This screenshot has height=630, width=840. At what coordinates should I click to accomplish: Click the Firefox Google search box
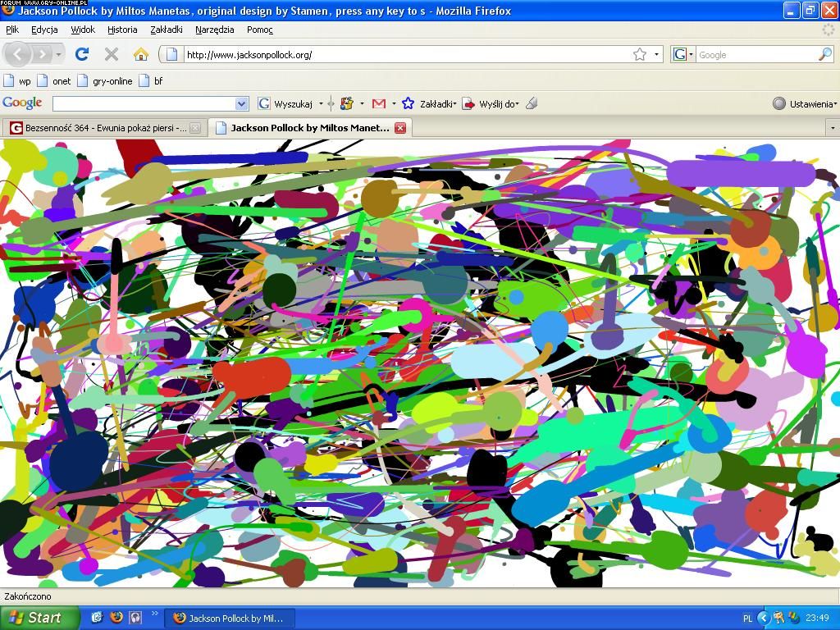coord(757,55)
